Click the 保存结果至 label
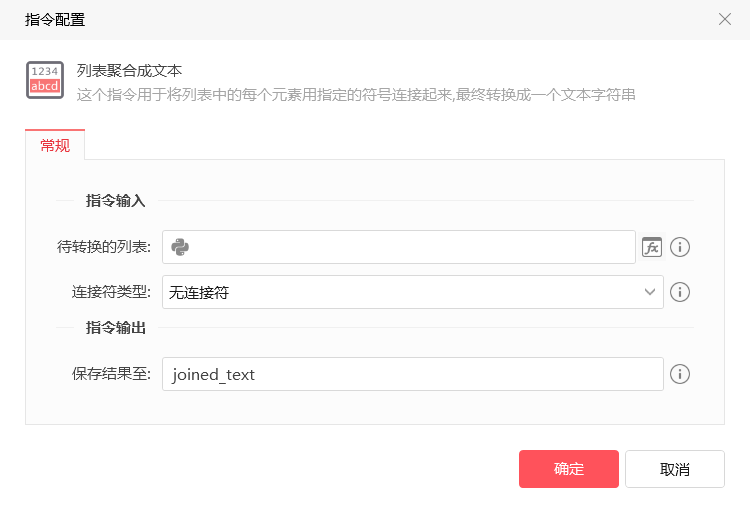The image size is (750, 508). (x=110, y=374)
